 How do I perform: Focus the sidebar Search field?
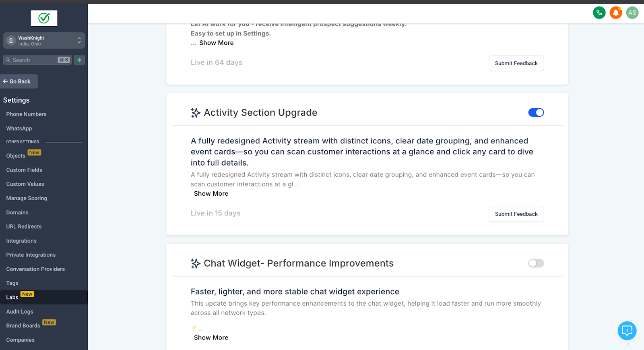click(37, 60)
